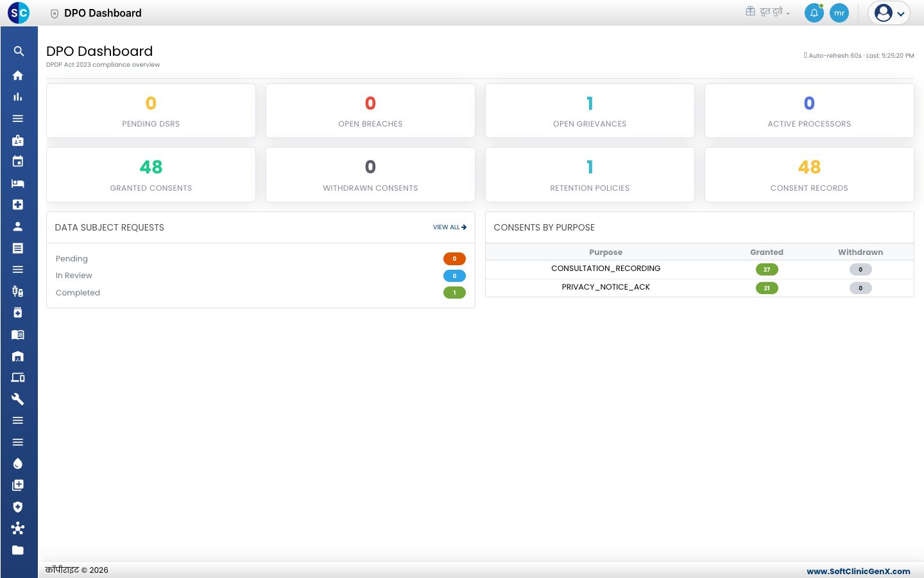Open the calendar appointments icon

point(18,161)
